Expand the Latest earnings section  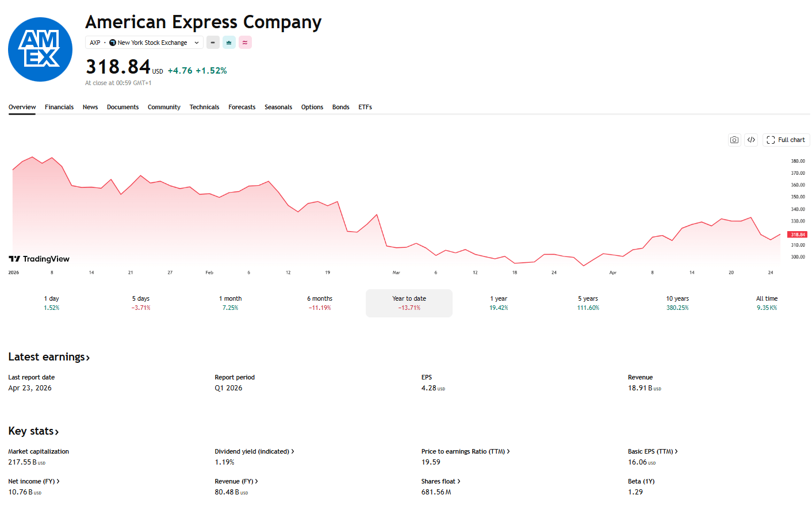tap(49, 357)
